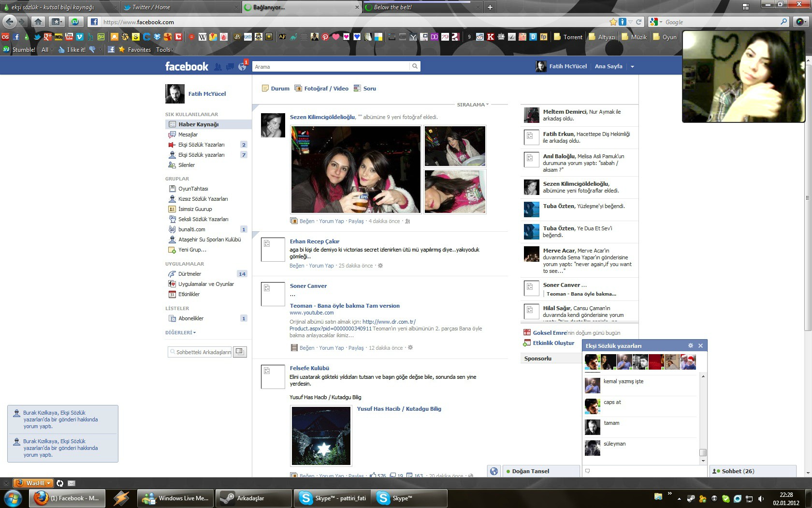Open Windows Live Messenger taskbar button
Image resolution: width=812 pixels, height=508 pixels.
click(175, 498)
